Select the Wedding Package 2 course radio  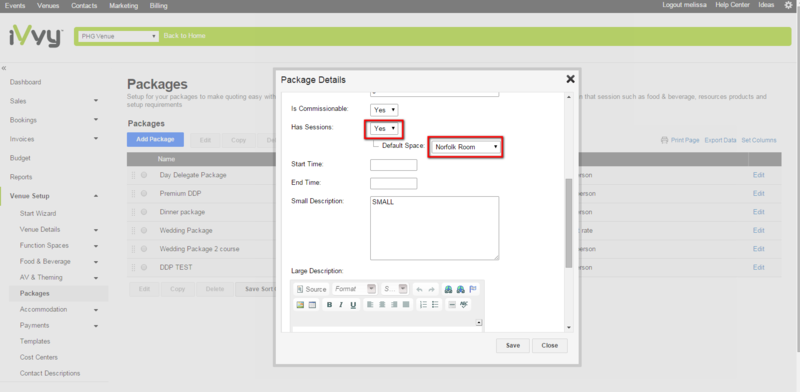point(144,249)
